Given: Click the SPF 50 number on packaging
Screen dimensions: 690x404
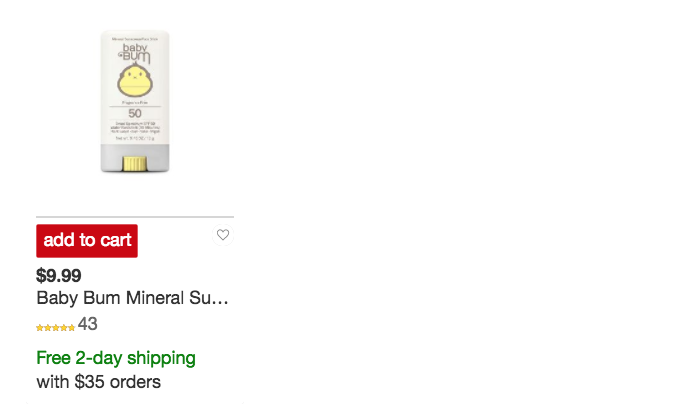Looking at the screenshot, I should [x=135, y=114].
